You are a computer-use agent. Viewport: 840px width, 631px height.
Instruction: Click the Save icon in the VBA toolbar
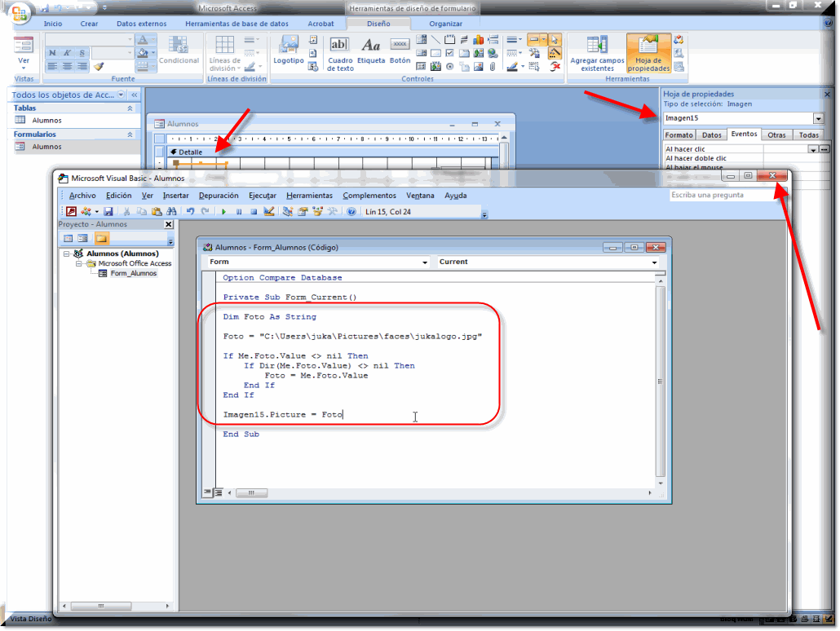pyautogui.click(x=108, y=212)
